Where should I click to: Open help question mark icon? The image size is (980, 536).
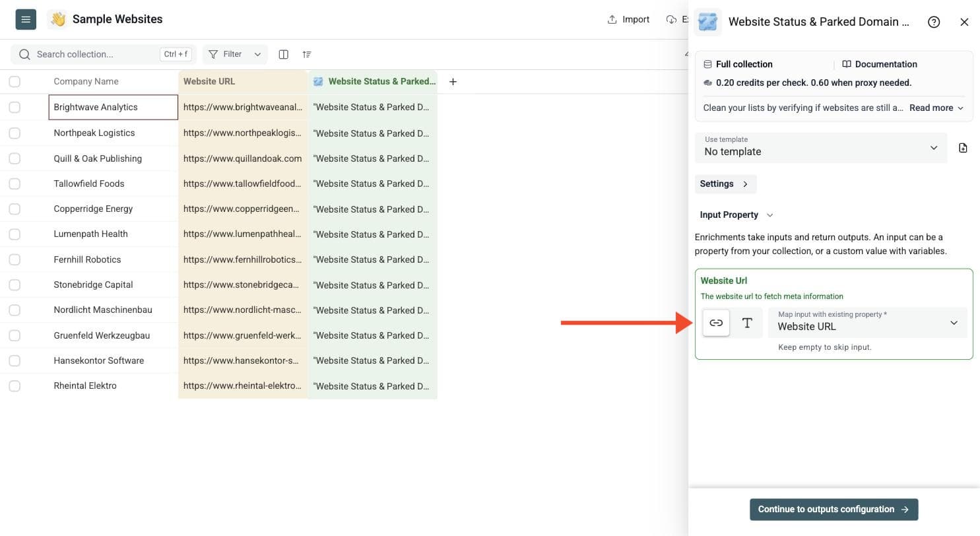click(x=934, y=22)
